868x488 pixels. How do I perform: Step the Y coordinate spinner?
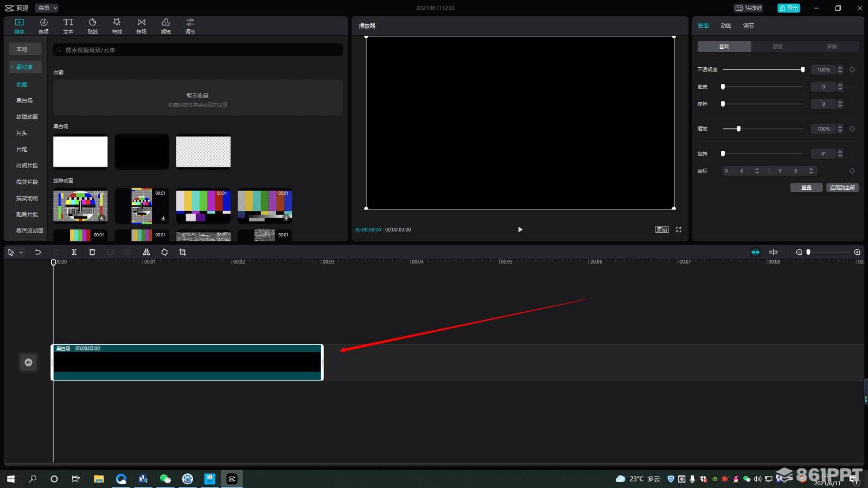(x=811, y=171)
